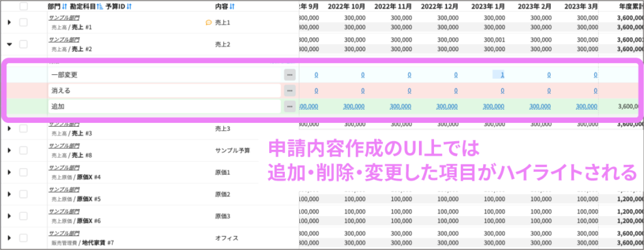Click the 300,000 link under 2022年 11月 in 追加 row
Screen dimensions: 644x250
[401, 106]
